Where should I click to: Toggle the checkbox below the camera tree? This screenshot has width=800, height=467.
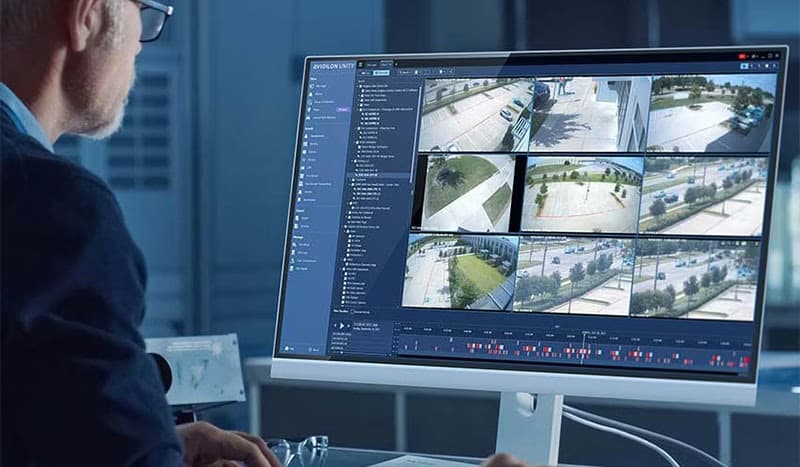pyautogui.click(x=353, y=312)
